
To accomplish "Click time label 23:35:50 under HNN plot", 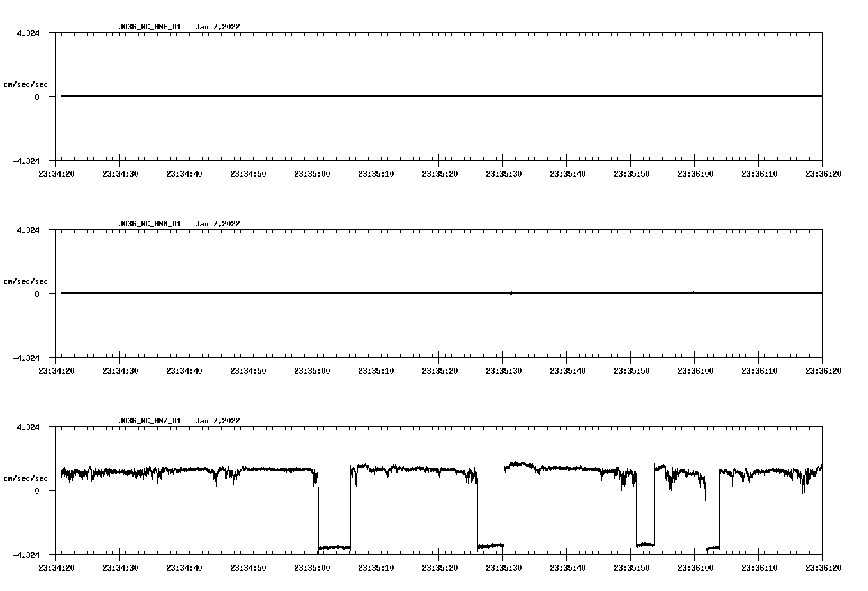I will coord(631,370).
